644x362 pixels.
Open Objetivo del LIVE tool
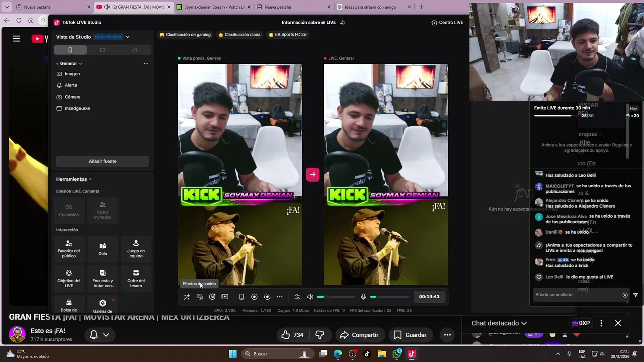pyautogui.click(x=69, y=279)
